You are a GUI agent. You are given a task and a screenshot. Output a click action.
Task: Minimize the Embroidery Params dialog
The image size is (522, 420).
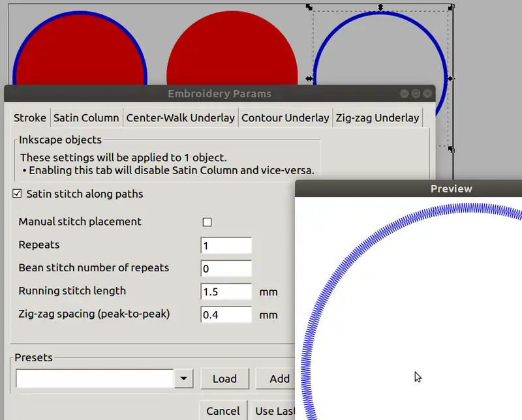click(404, 94)
